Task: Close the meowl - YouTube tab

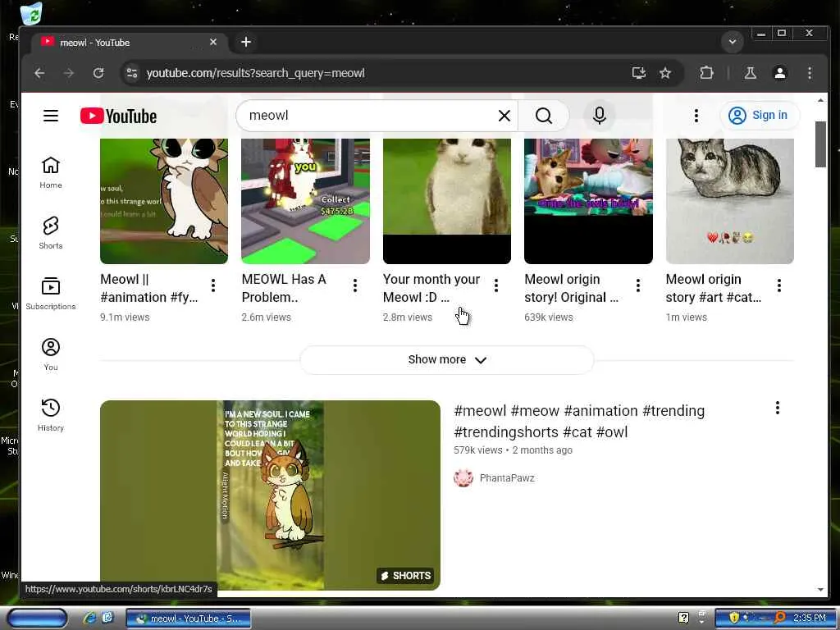Action: click(213, 42)
